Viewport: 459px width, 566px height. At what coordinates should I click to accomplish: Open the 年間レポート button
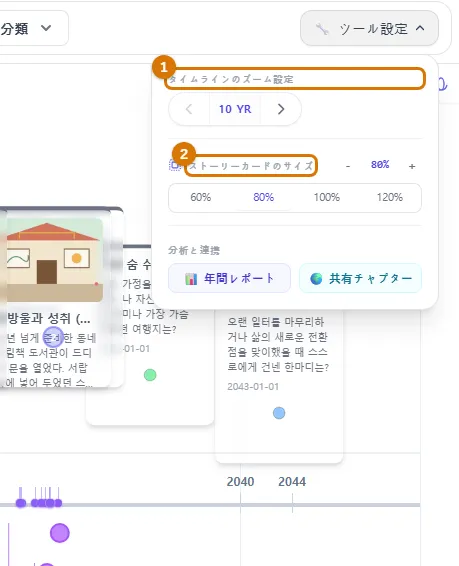pyautogui.click(x=230, y=278)
